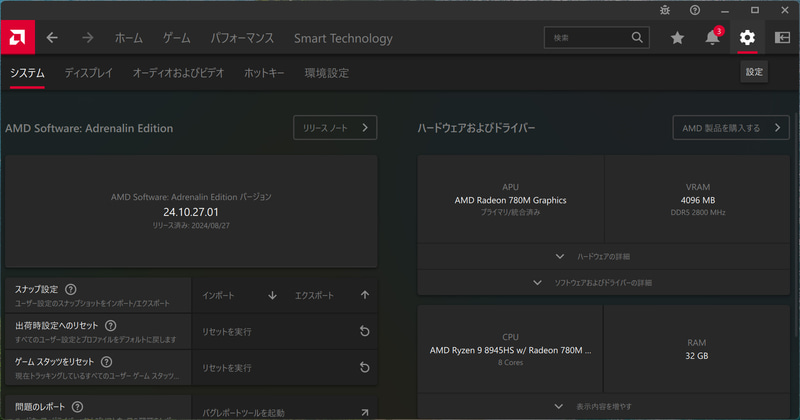
Task: Click the version number 24.10.27.01
Action: 191,212
